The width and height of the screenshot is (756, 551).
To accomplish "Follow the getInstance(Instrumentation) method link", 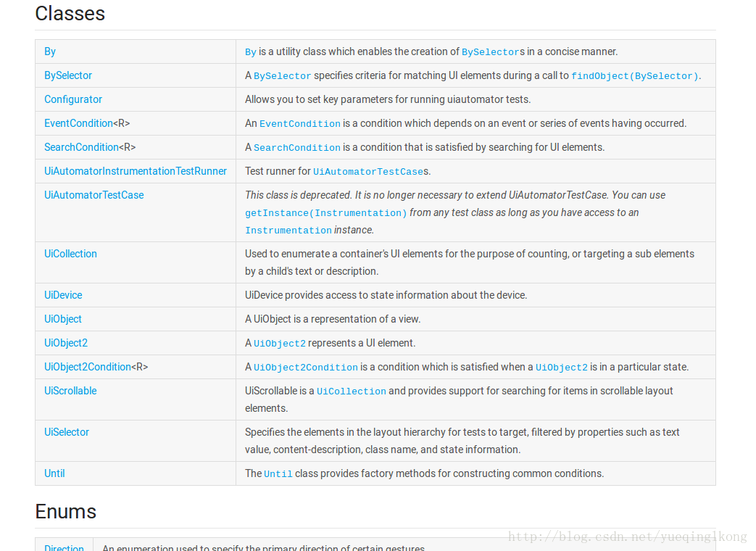I will click(325, 213).
